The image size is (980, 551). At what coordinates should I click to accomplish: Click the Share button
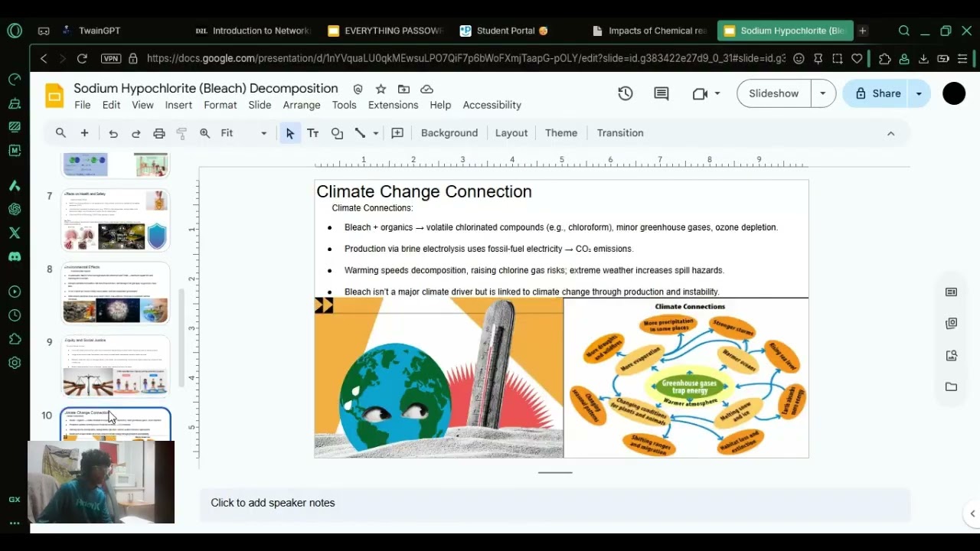[877, 93]
